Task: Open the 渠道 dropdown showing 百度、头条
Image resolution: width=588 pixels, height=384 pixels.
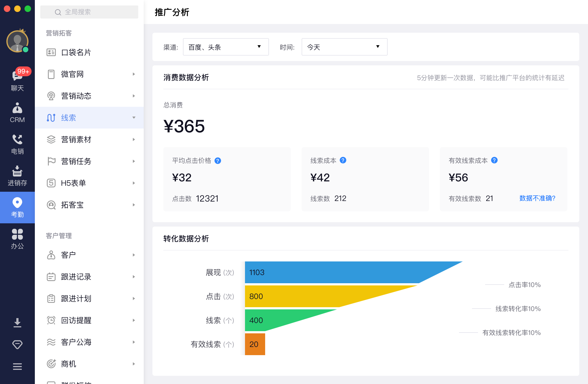Action: 226,47
